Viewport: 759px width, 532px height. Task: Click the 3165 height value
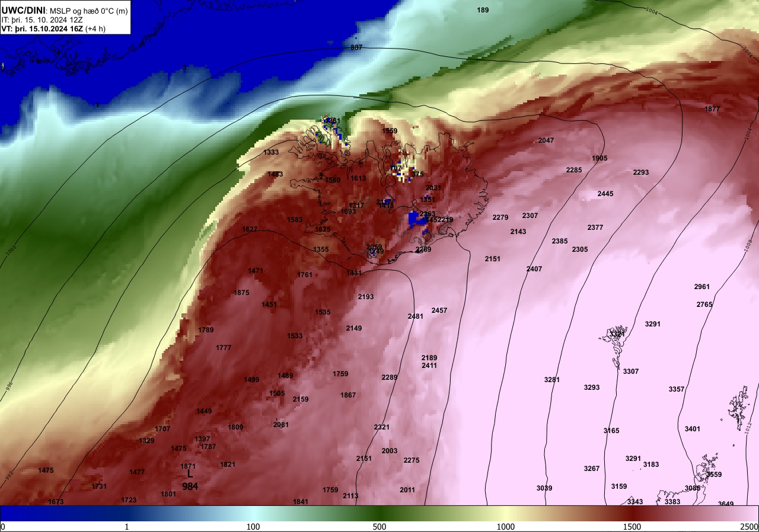pyautogui.click(x=611, y=431)
